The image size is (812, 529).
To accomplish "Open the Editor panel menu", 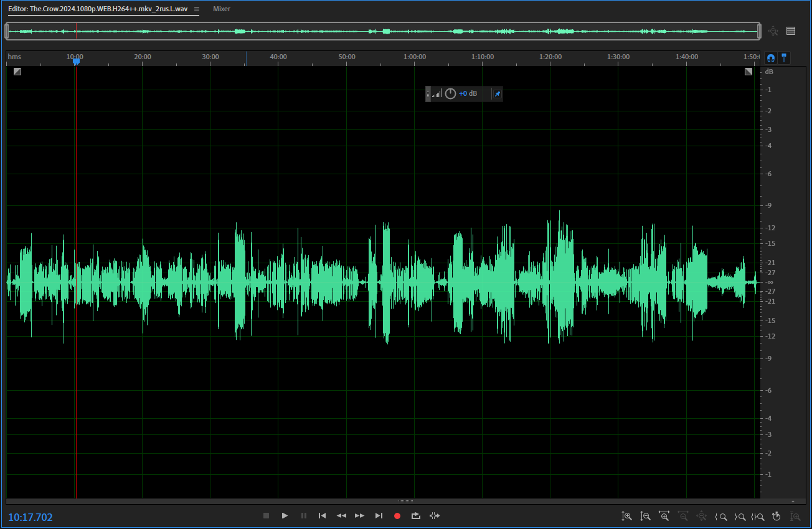I will (197, 9).
